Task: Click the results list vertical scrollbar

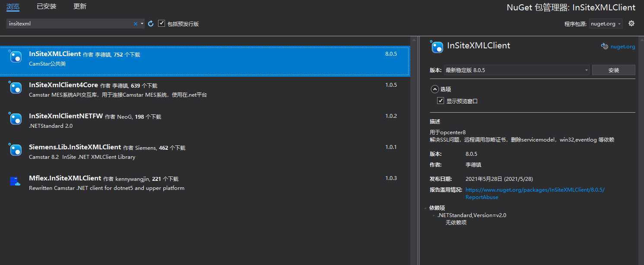Action: click(415, 151)
